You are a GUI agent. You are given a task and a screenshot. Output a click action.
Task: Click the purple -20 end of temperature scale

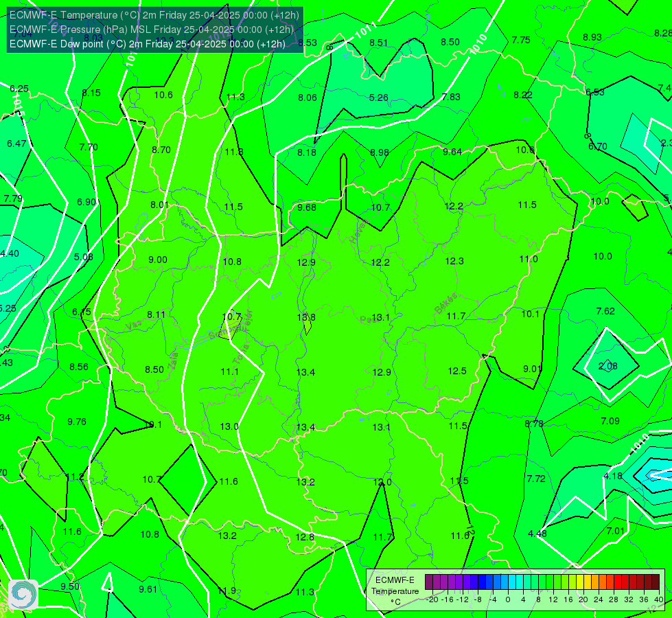429,582
